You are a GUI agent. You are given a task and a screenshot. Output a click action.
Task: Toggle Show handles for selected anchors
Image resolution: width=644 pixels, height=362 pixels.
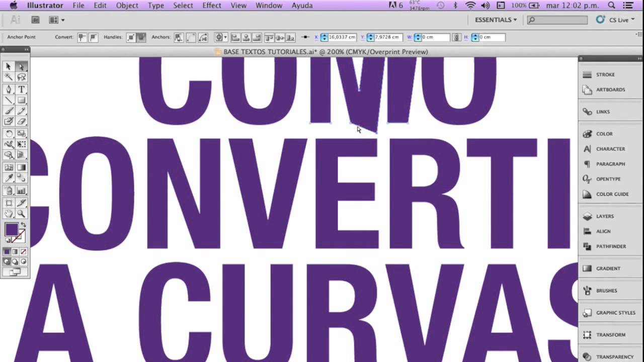coord(131,37)
